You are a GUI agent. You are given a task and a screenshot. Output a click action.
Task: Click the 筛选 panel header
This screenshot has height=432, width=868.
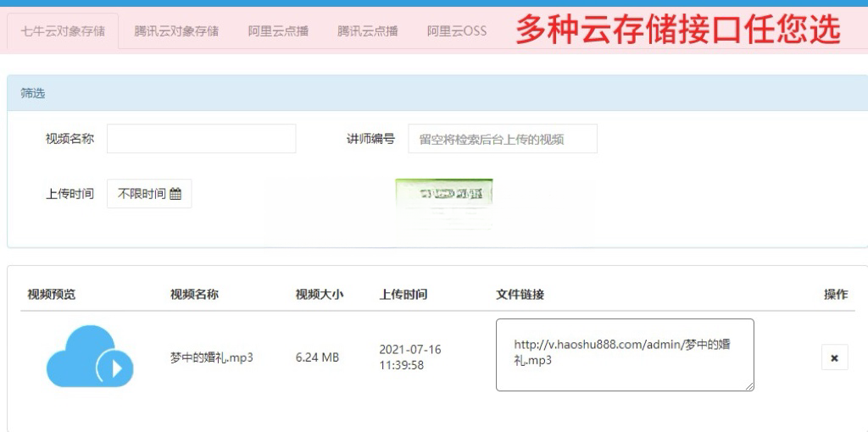pos(33,93)
